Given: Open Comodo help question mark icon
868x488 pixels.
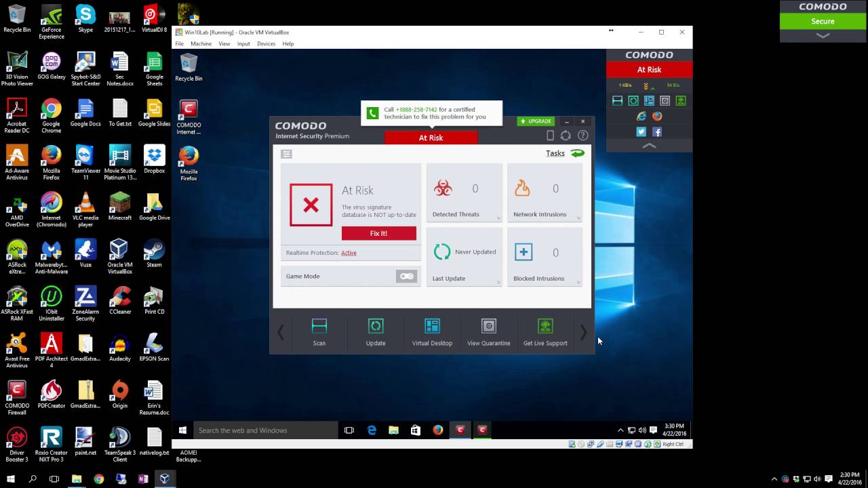Looking at the screenshot, I should (x=583, y=136).
